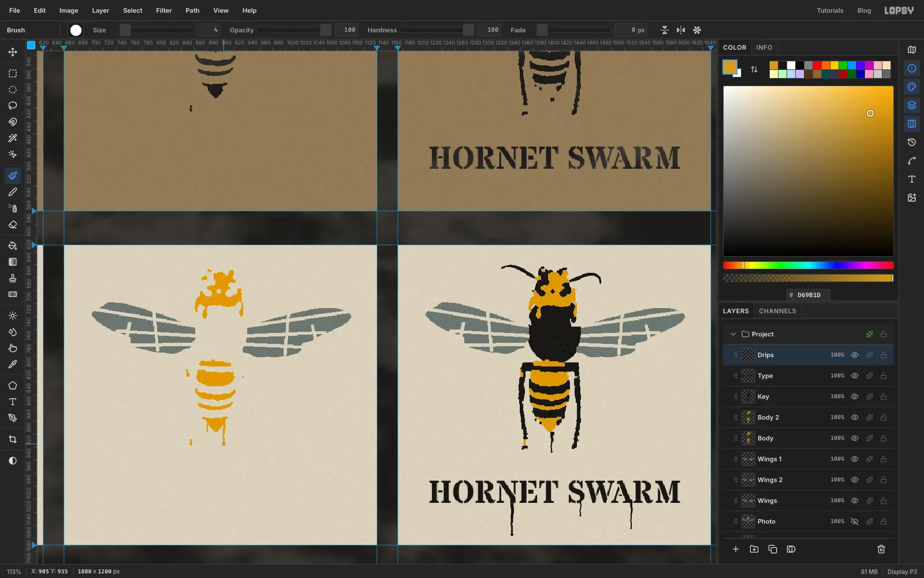The width and height of the screenshot is (924, 578).
Task: Select the Polygon shape tool
Action: 13,386
